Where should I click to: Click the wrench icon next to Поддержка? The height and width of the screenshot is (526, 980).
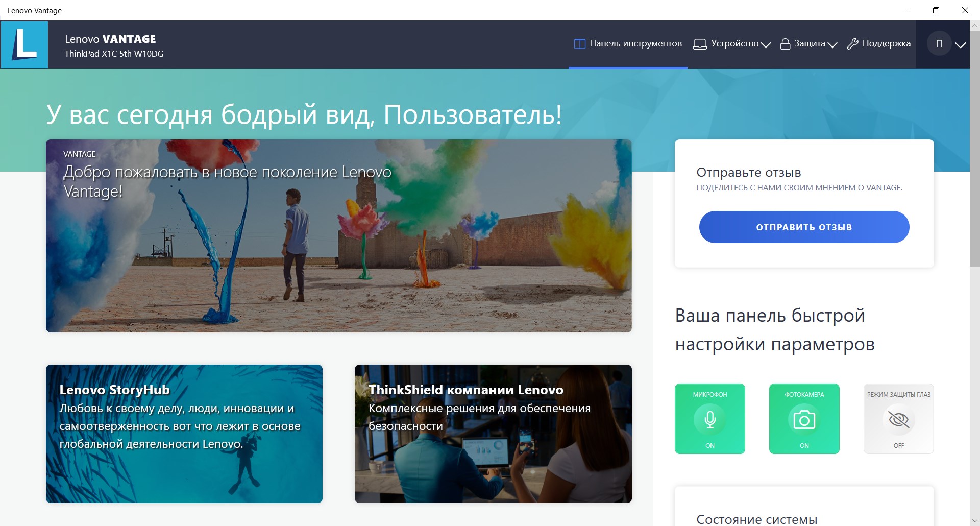[x=852, y=44]
